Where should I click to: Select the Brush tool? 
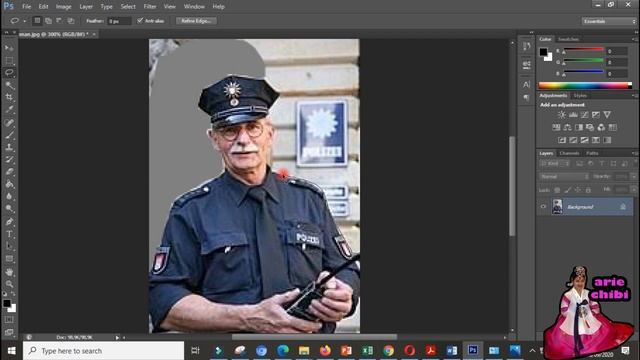tap(9, 135)
